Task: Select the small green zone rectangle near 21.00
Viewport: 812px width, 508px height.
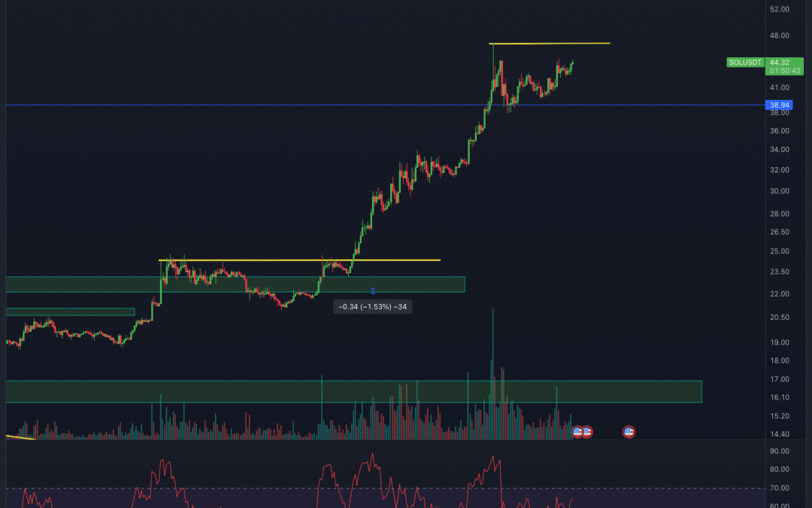Action: point(71,312)
